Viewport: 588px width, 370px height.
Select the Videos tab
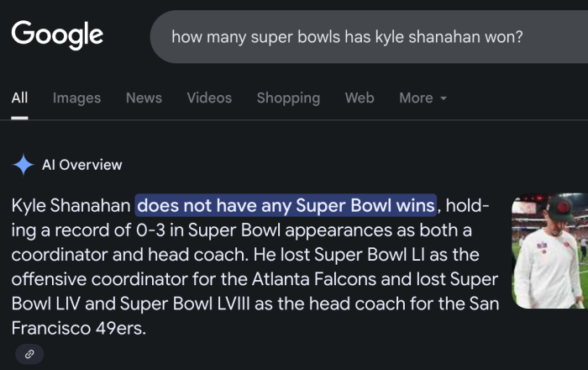[x=209, y=98]
